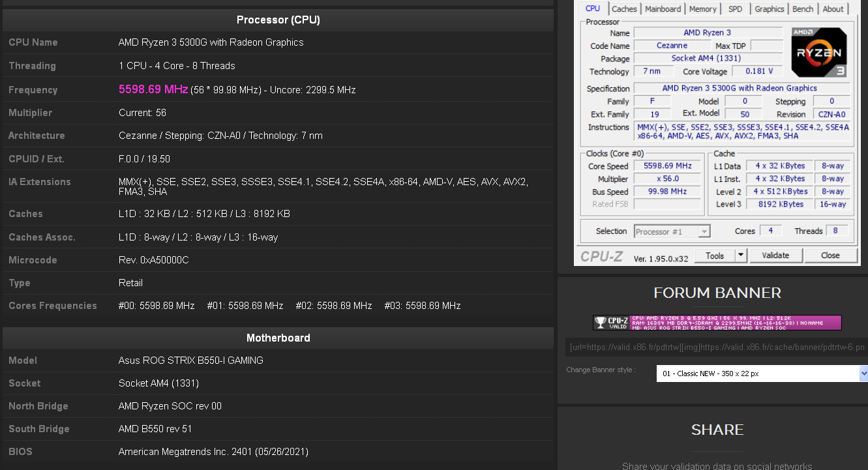The width and height of the screenshot is (868, 470).
Task: Open the Change Banner style dropdown
Action: click(762, 374)
